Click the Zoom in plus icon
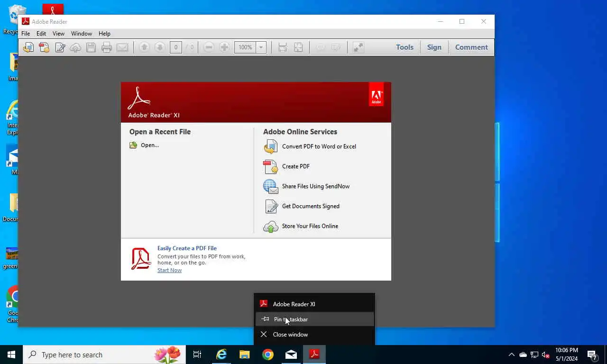This screenshot has height=364, width=607. pos(224,47)
